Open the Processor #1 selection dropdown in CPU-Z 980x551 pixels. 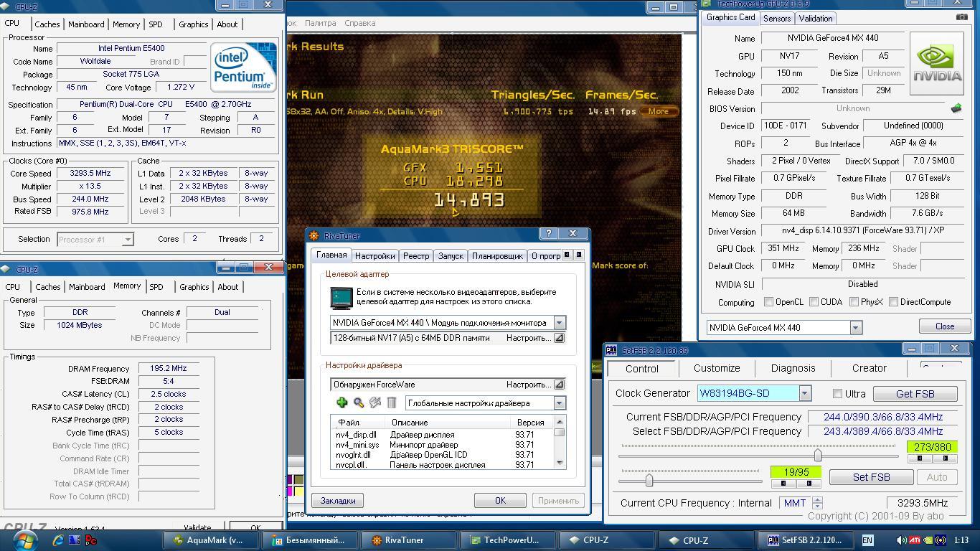coord(127,240)
